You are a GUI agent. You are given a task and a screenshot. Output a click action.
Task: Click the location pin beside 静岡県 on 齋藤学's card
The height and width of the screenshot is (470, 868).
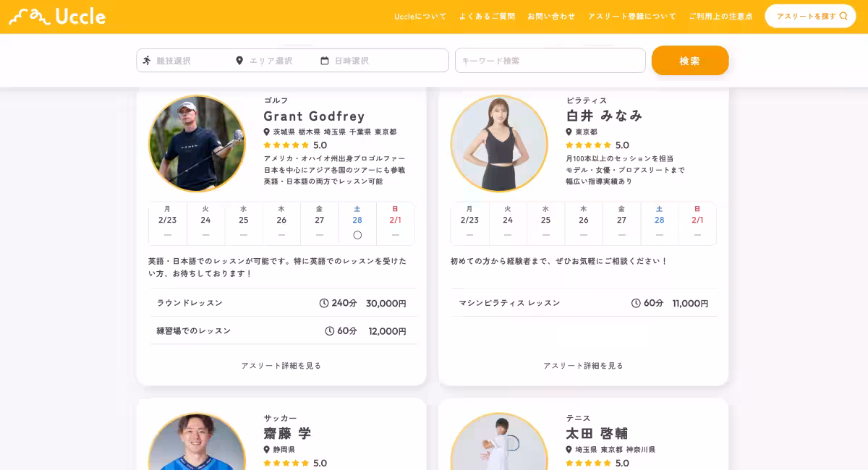pyautogui.click(x=267, y=448)
